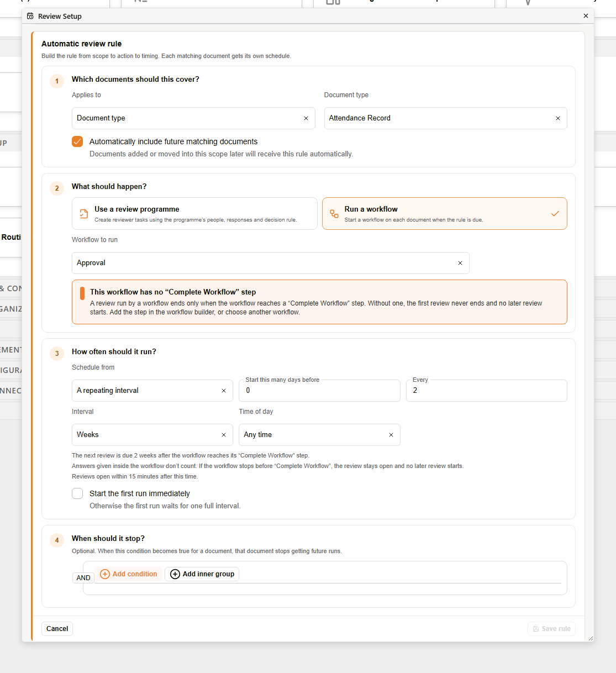616x673 pixels.
Task: Enable Start the first run immediately
Action: coord(77,493)
